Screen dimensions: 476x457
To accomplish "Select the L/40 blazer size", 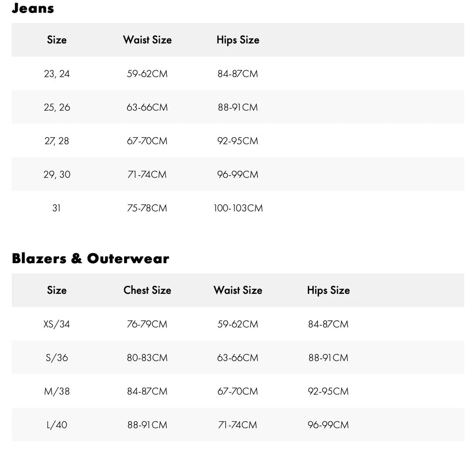I will (x=57, y=425).
